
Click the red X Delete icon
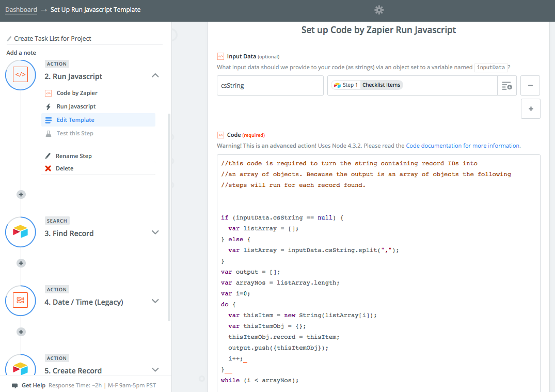pos(48,168)
